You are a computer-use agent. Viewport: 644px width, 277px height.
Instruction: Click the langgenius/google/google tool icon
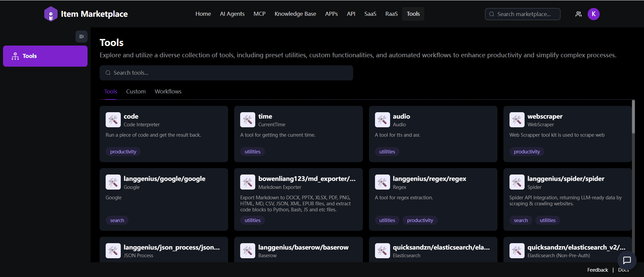pos(113,182)
